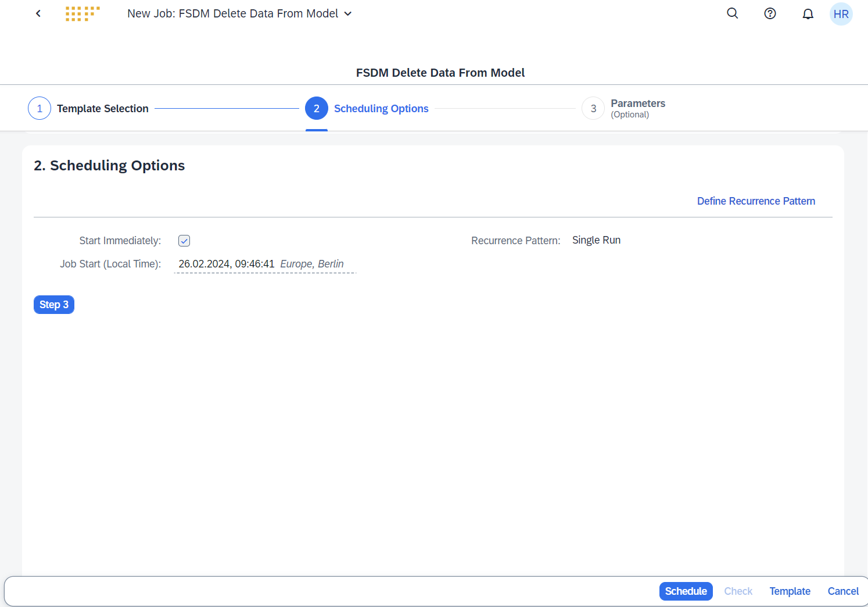Click the help question mark icon
Viewport: 868px width, 607px height.
click(770, 13)
